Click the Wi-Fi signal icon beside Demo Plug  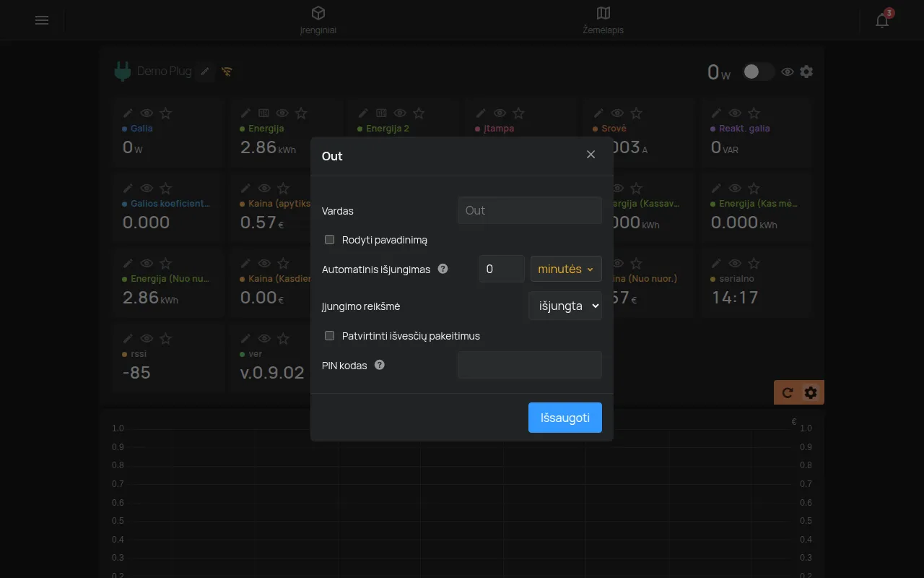227,72
